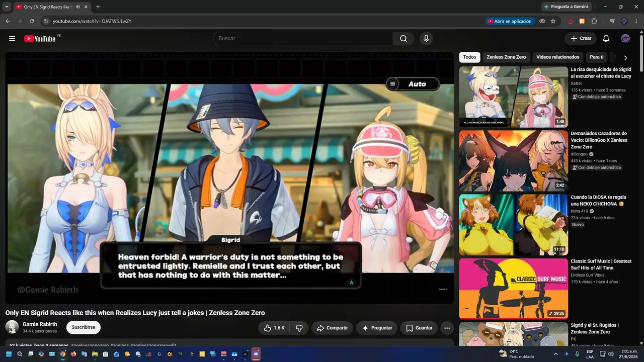Open Windows taskbar search
Image resolution: width=644 pixels, height=362 pixels.
coord(20,354)
